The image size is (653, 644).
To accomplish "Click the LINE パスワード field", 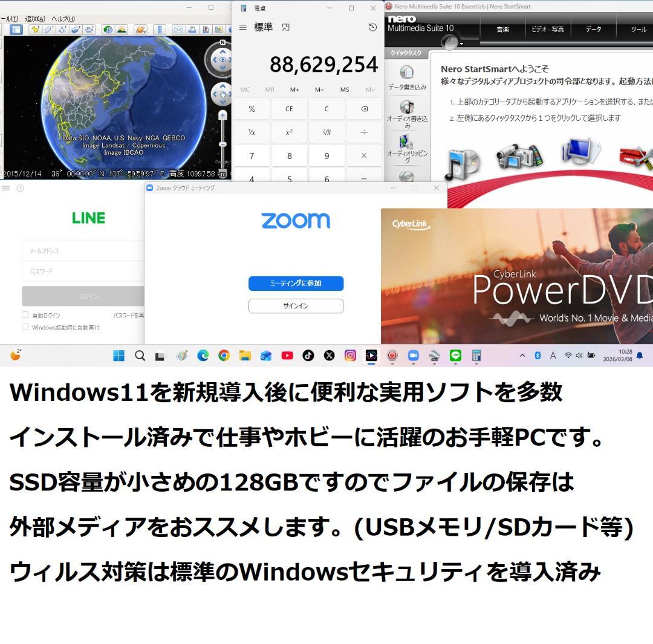I will tap(83, 271).
